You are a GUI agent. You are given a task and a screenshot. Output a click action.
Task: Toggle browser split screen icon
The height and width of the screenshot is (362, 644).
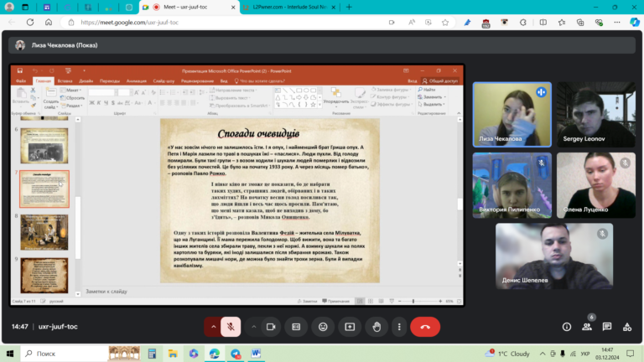click(x=543, y=22)
